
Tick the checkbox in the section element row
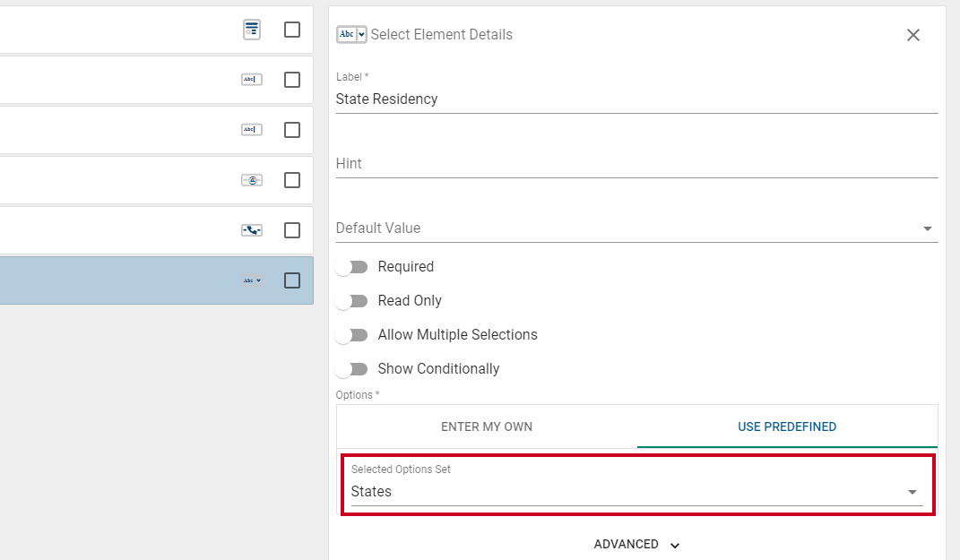(292, 30)
